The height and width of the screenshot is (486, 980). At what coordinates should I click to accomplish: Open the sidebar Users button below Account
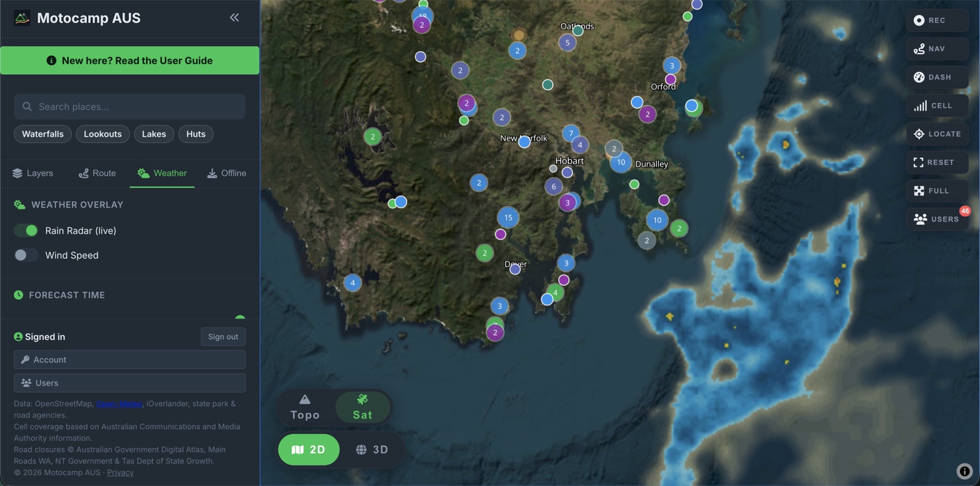point(129,383)
